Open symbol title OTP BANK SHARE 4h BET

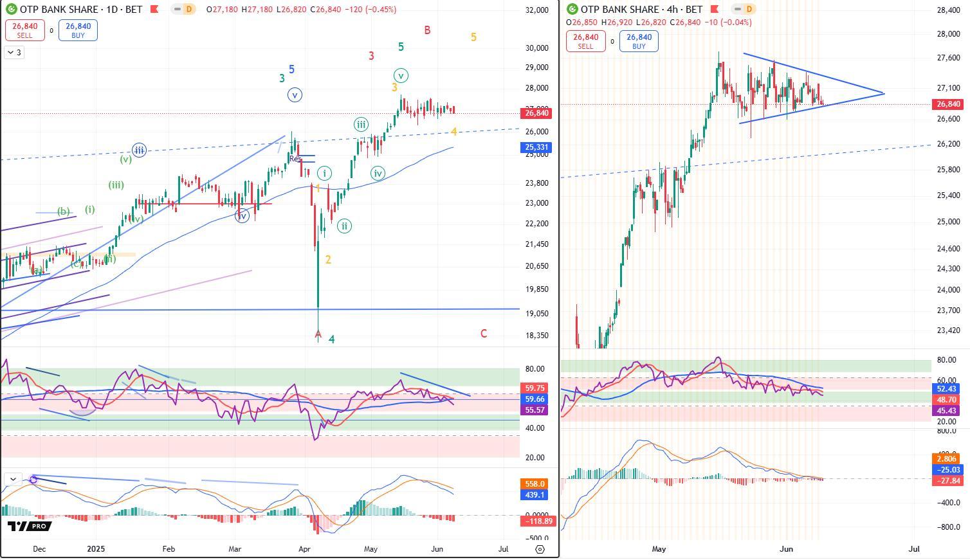tap(641, 10)
